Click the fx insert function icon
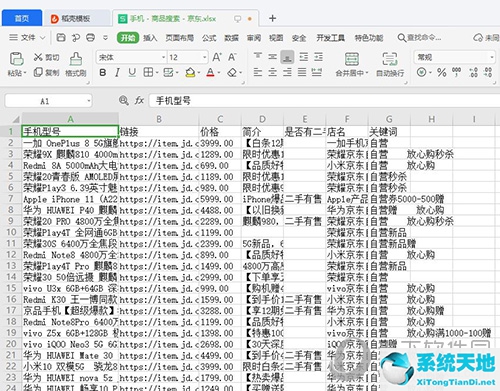Screen dimensions: 500x391 pos(139,100)
